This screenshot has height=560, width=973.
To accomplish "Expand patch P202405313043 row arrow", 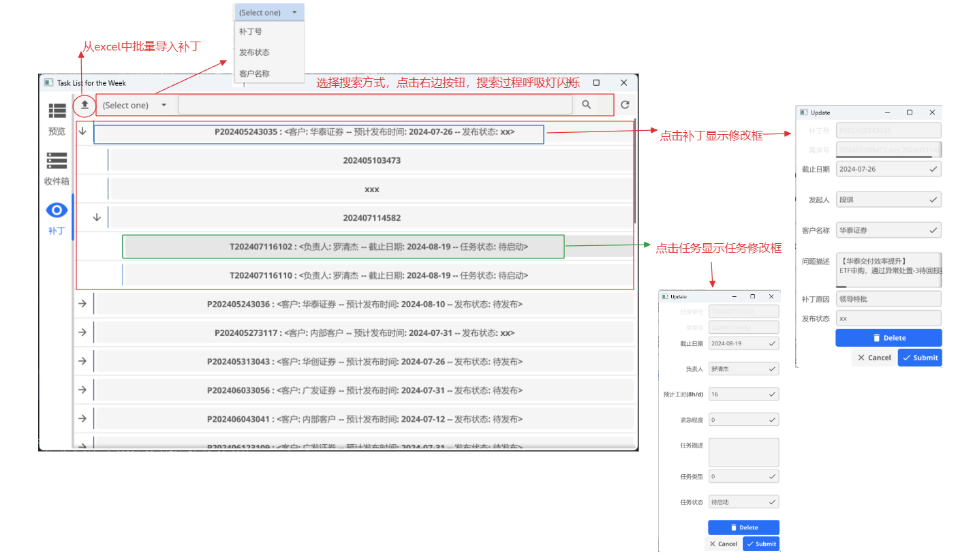I will 82,361.
